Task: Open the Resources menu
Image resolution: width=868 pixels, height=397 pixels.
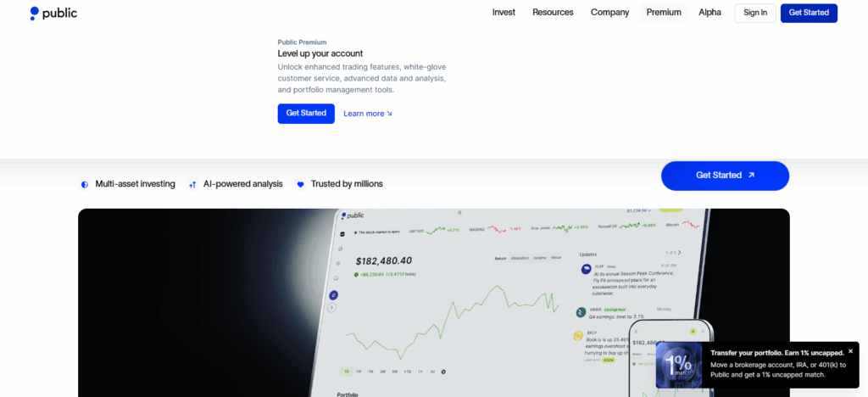Action: 553,13
